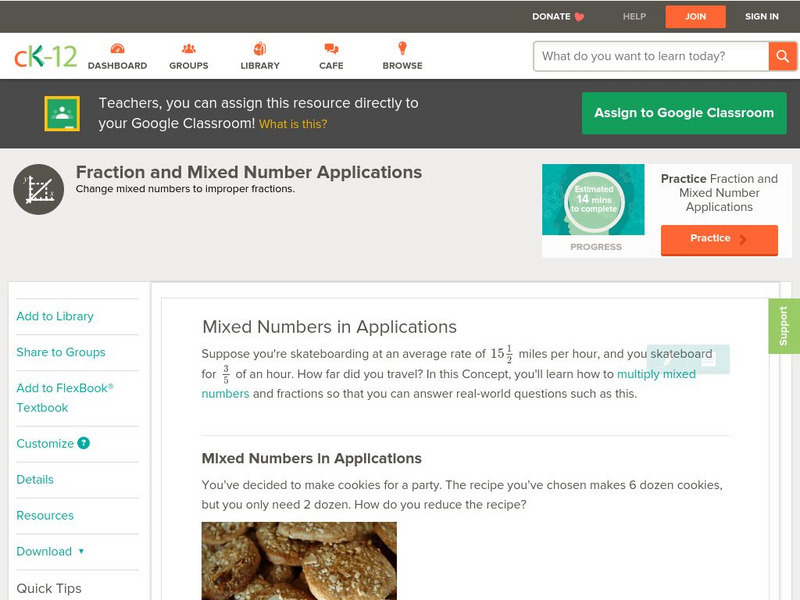Select BROWSE menu label
The width and height of the screenshot is (800, 600).
click(x=403, y=65)
